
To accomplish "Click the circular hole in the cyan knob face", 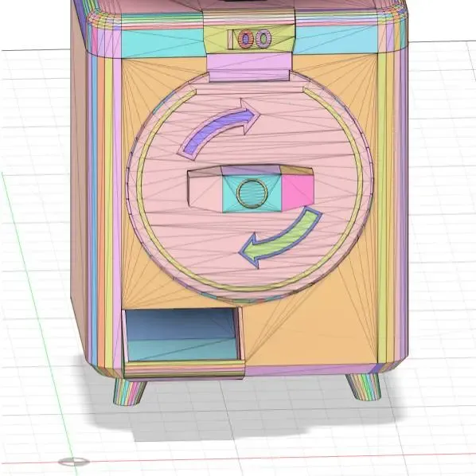I will 252,193.
